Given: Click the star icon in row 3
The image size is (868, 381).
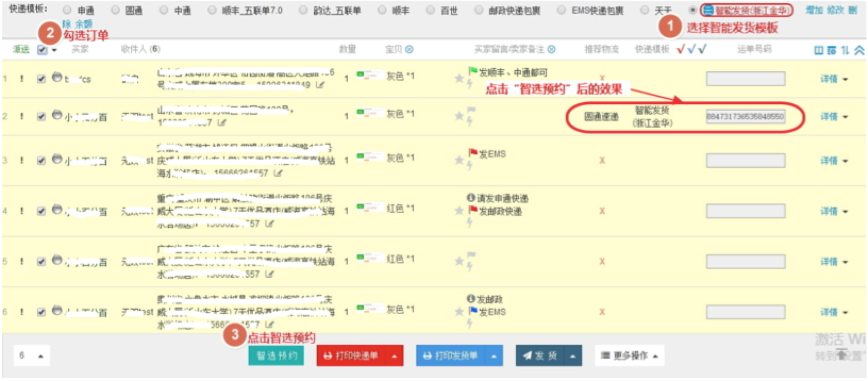Looking at the screenshot, I should (x=459, y=160).
